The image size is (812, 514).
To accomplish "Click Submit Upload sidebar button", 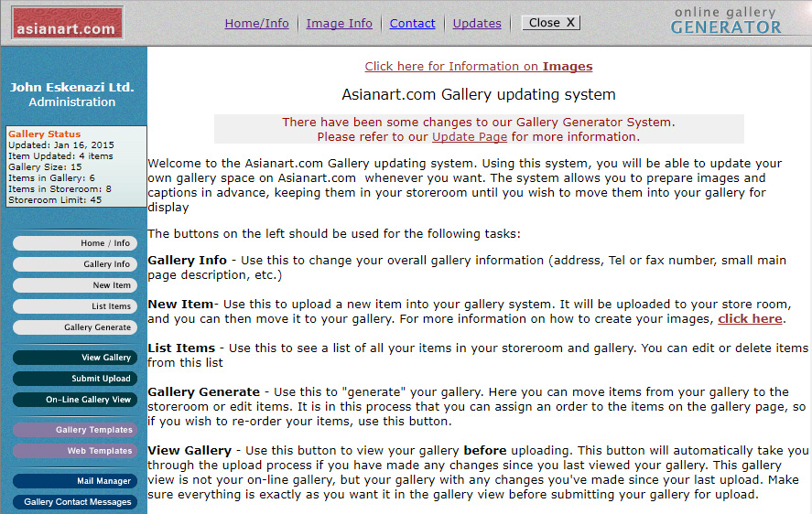I will coord(75,379).
